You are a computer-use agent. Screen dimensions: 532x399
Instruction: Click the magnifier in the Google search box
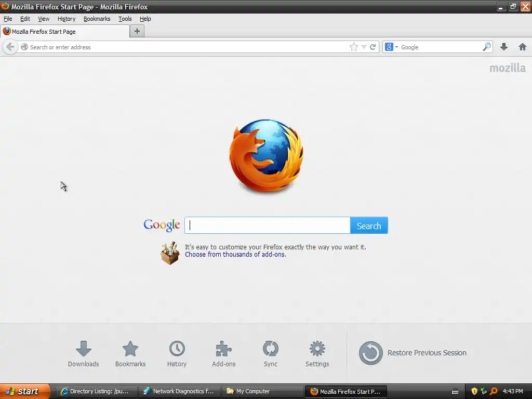tap(486, 47)
